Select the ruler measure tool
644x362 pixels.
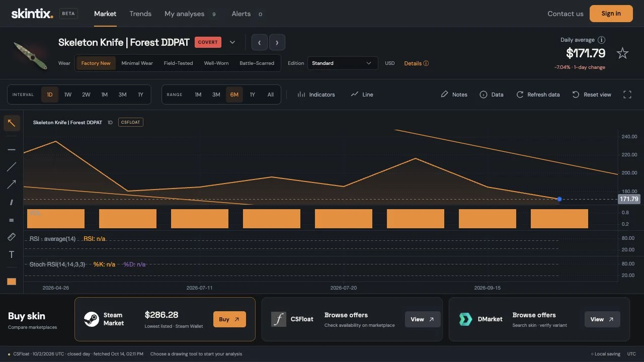(12, 237)
